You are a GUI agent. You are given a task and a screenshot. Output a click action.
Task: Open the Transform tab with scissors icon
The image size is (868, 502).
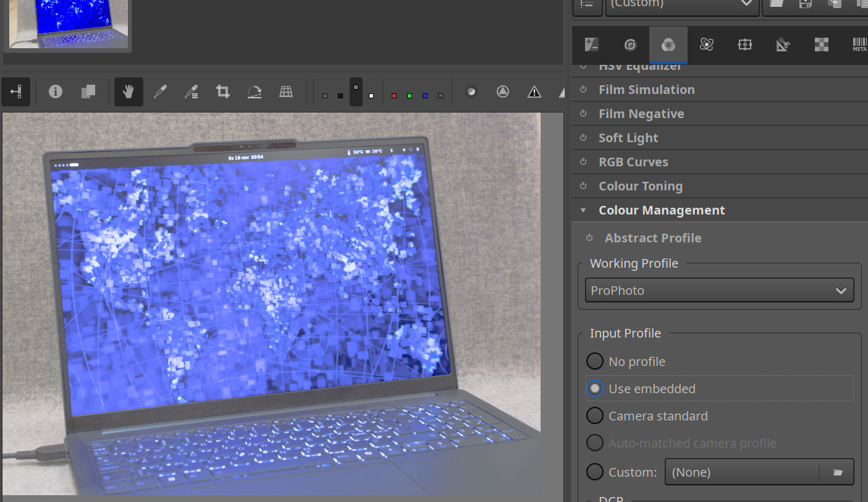[783, 45]
